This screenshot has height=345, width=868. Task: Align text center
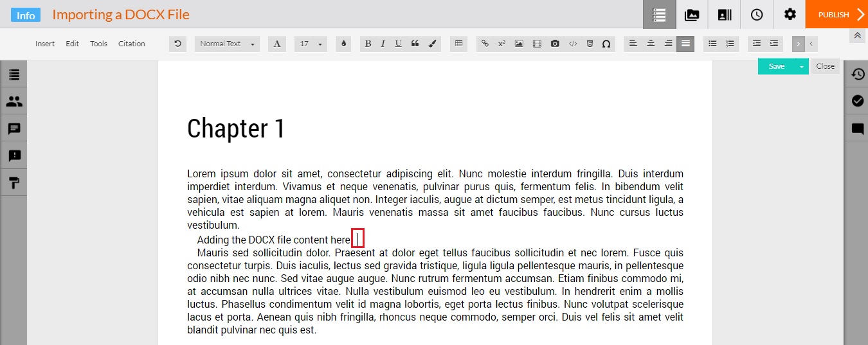coord(651,44)
